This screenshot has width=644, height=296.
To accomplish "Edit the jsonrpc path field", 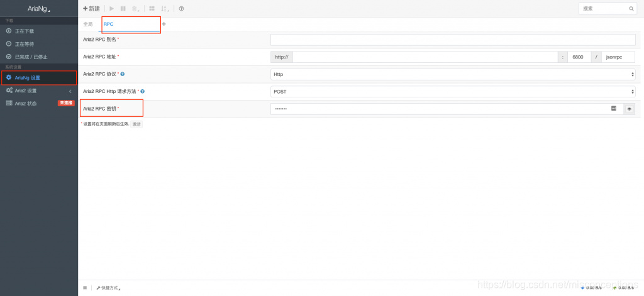I will (618, 57).
